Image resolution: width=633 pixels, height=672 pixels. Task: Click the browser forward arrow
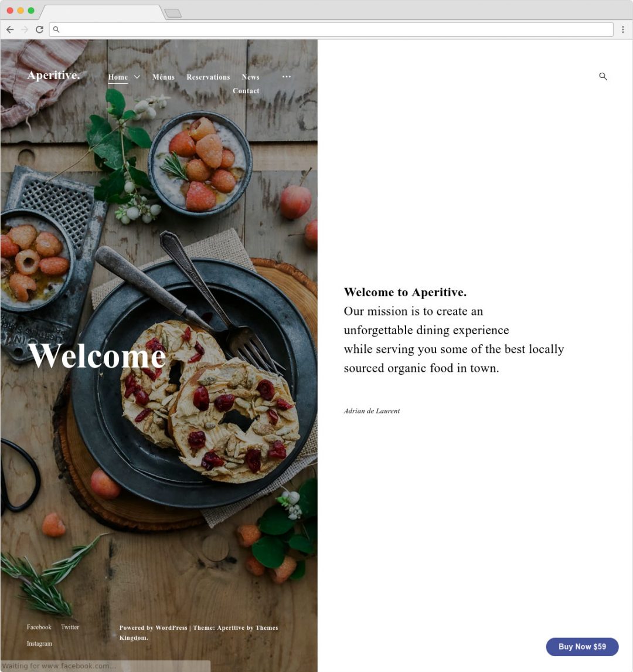pyautogui.click(x=25, y=29)
